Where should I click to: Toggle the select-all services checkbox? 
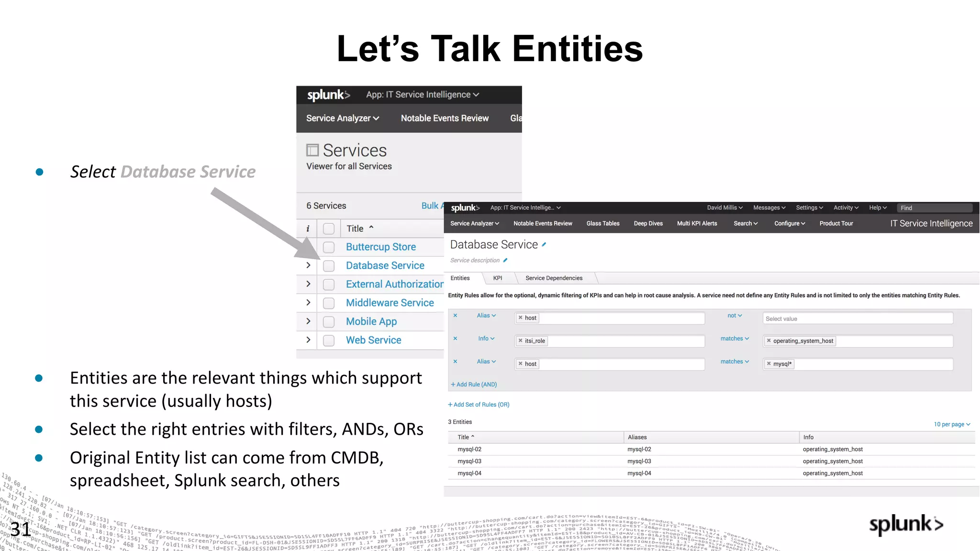329,229
